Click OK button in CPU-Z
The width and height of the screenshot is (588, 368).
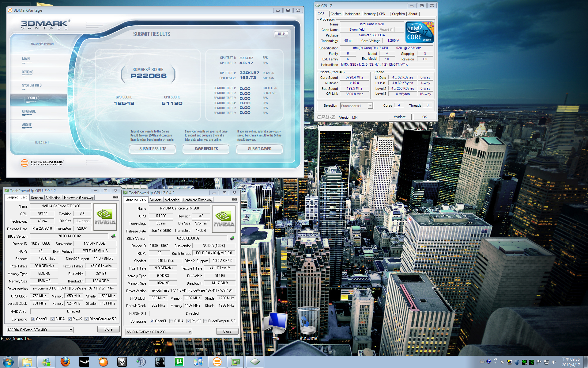point(424,117)
